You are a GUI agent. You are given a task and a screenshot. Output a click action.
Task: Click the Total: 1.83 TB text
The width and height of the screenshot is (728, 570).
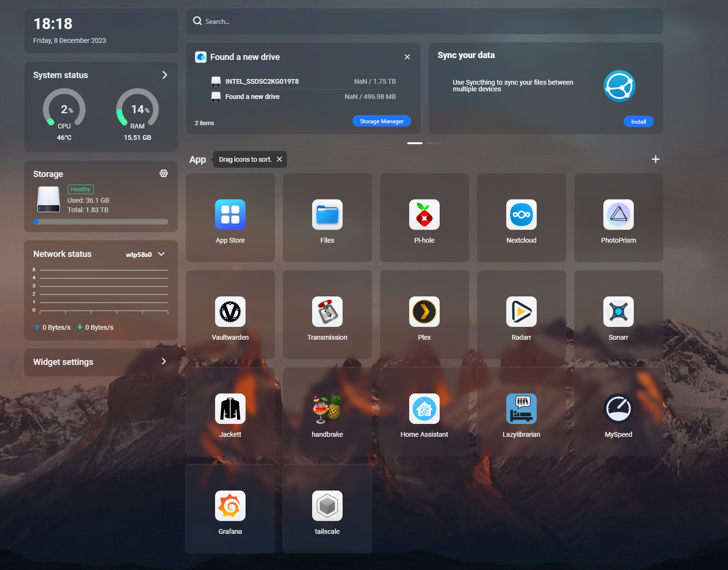tap(88, 210)
